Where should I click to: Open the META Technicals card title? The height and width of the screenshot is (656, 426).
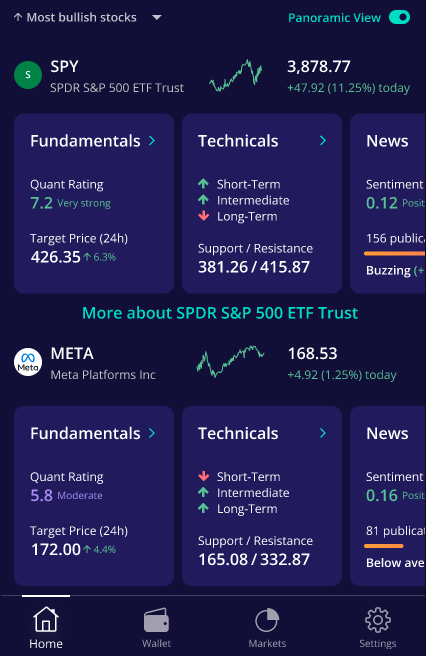coord(238,433)
